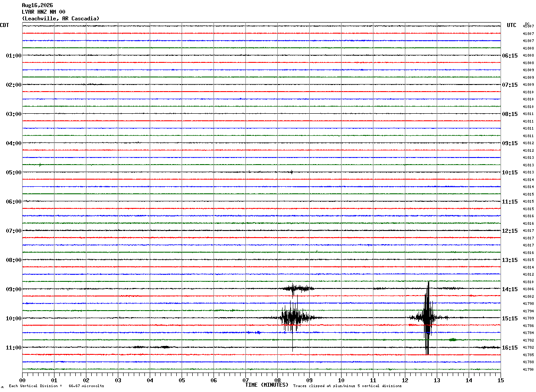Click the 10:15 UTC time label
This screenshot has height=392, width=536.
click(x=510, y=173)
